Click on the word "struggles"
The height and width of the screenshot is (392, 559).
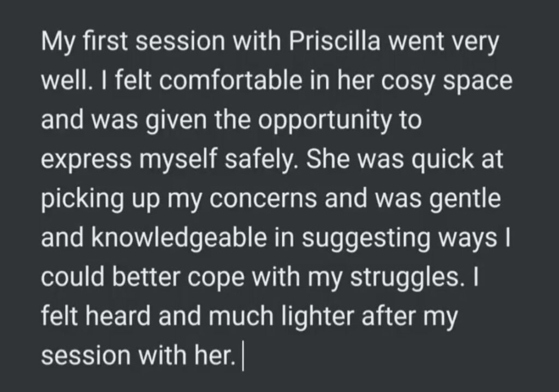click(x=405, y=278)
